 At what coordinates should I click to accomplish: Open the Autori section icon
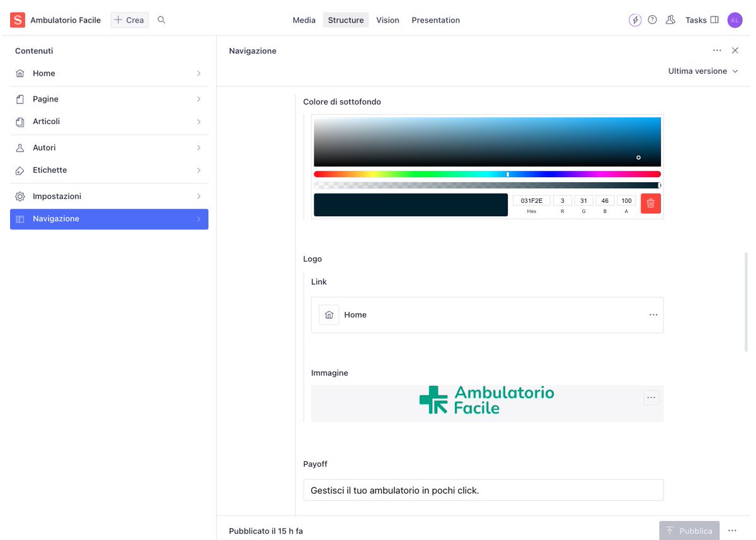(21, 147)
